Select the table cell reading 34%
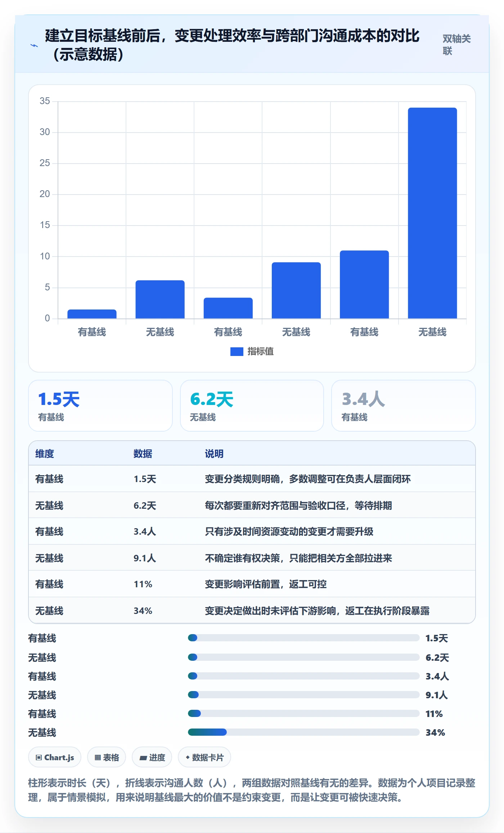Image resolution: width=504 pixels, height=833 pixels. [x=143, y=611]
